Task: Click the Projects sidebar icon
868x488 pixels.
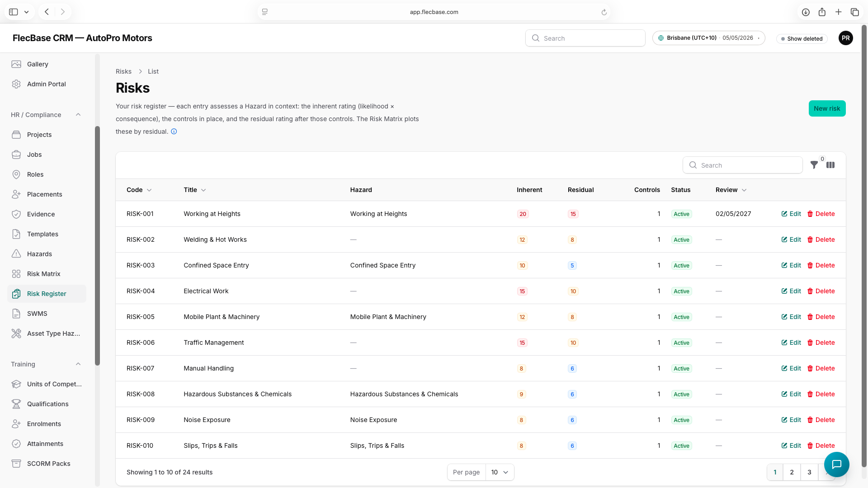Action: [16, 135]
